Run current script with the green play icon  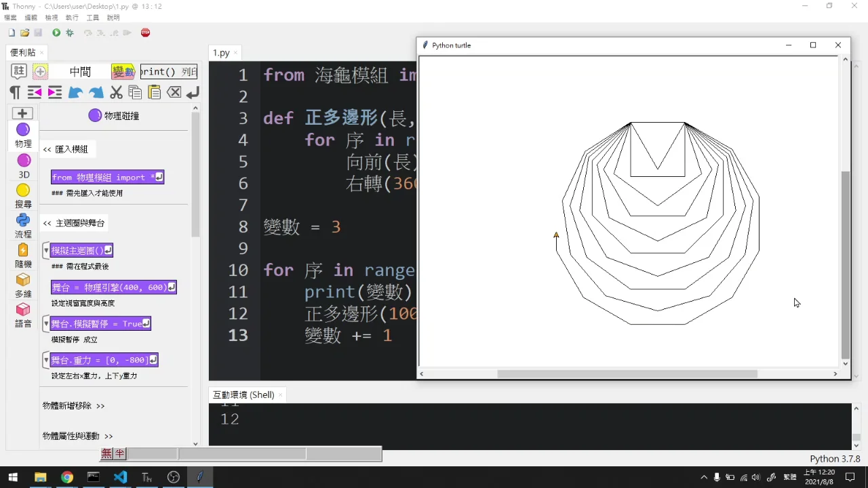click(56, 33)
